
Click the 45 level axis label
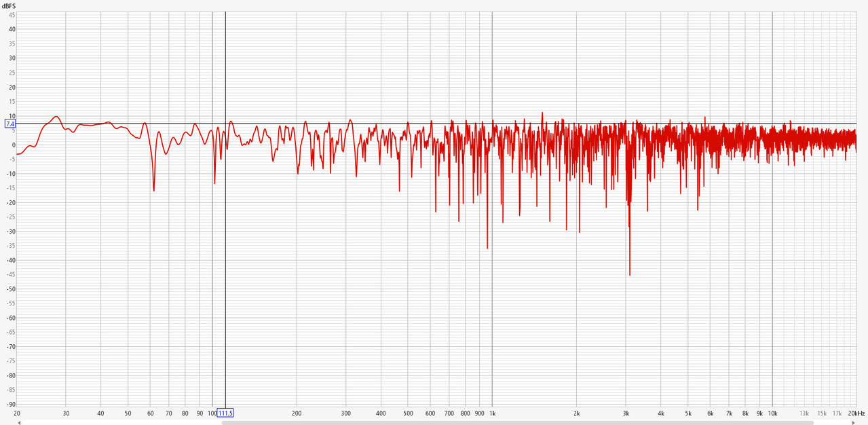12,15
